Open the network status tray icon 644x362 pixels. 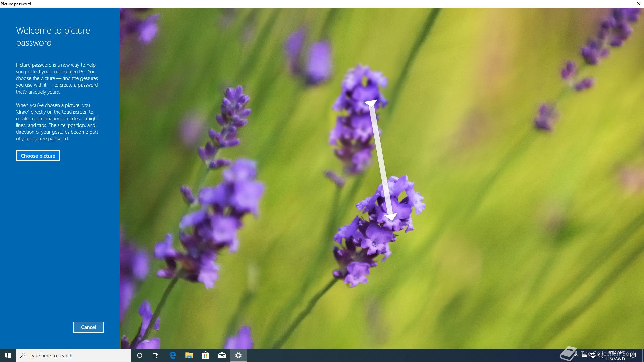click(x=593, y=355)
